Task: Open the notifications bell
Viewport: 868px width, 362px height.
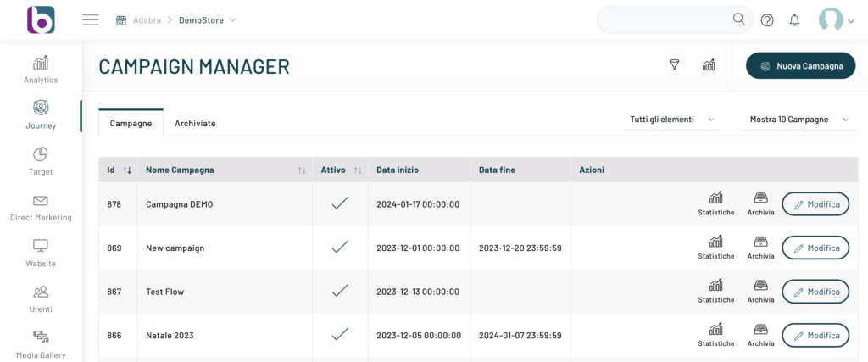Action: (x=794, y=20)
